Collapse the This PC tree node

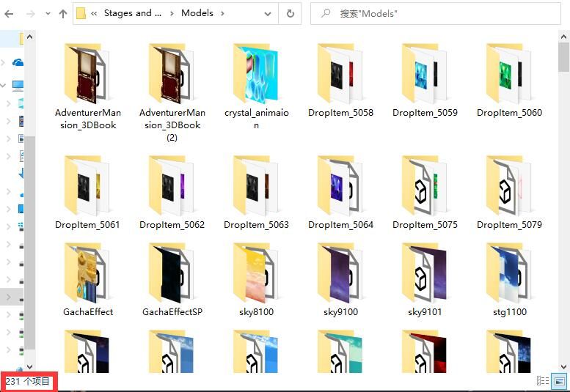(3, 85)
